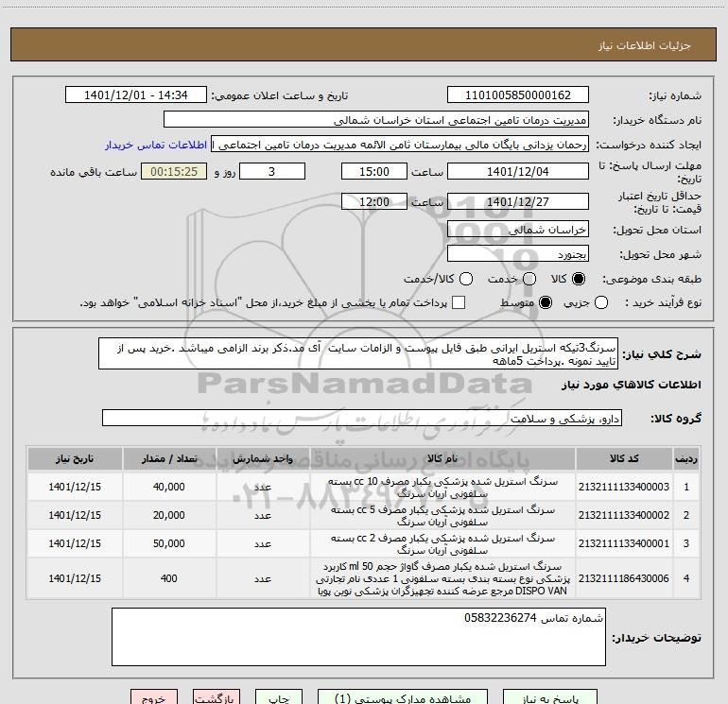Open the اطلاعات تماس خریدار link
Viewport: 728px width, 704px height.
(156, 145)
